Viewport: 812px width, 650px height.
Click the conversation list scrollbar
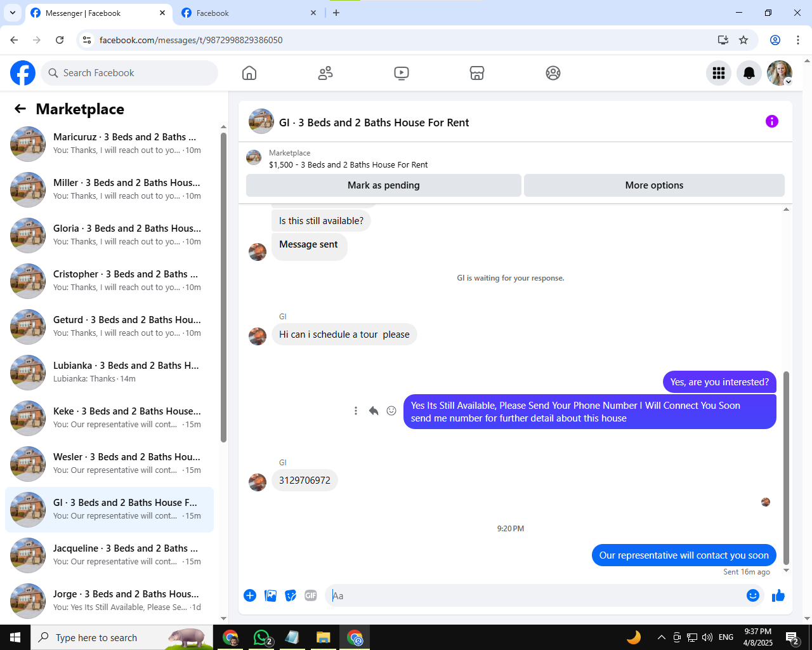[x=223, y=287]
